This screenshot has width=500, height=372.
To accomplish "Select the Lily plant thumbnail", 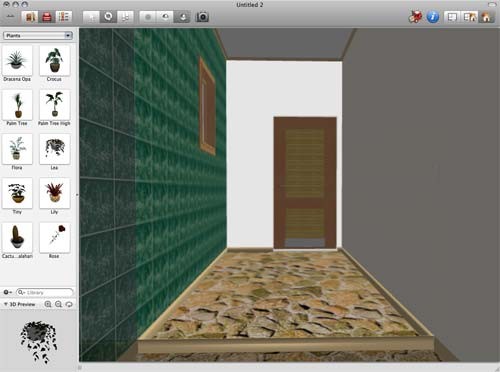I will coord(54,193).
